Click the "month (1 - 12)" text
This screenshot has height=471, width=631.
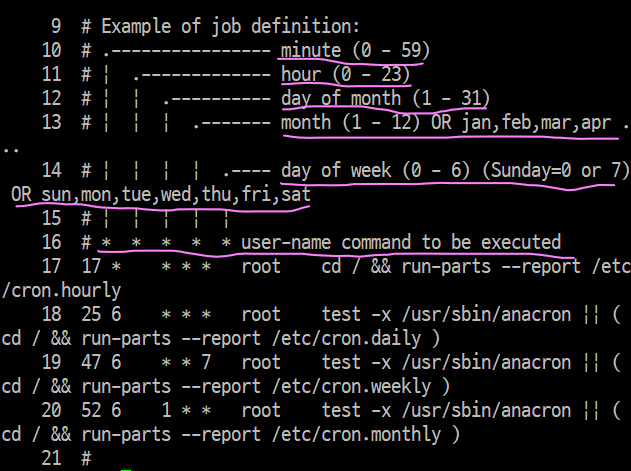pyautogui.click(x=351, y=123)
